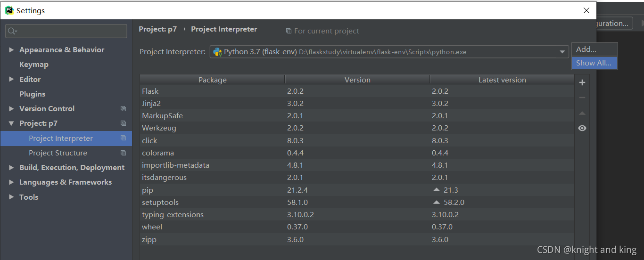
Task: Select the pip package row
Action: point(357,190)
